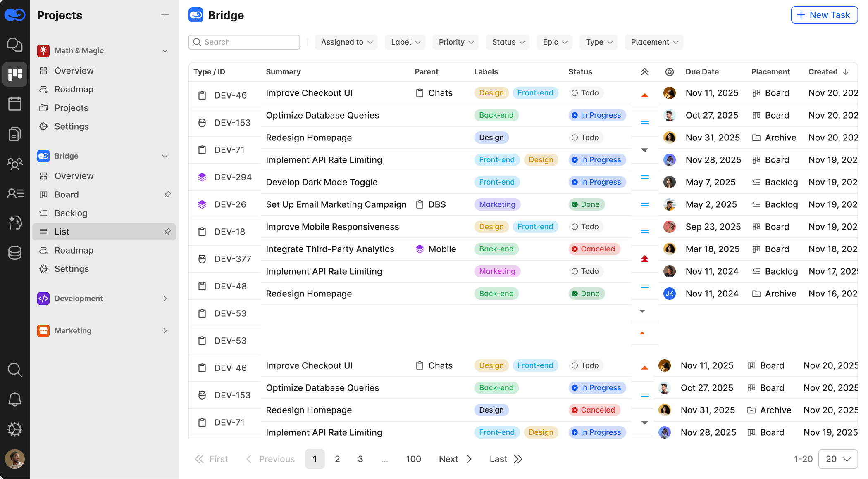The height and width of the screenshot is (479, 868).
Task: Select Roadmap under Math & Magic
Action: (74, 89)
